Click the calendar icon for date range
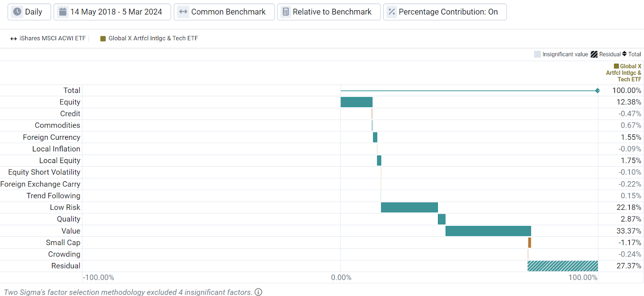The image size is (644, 296). pos(63,12)
